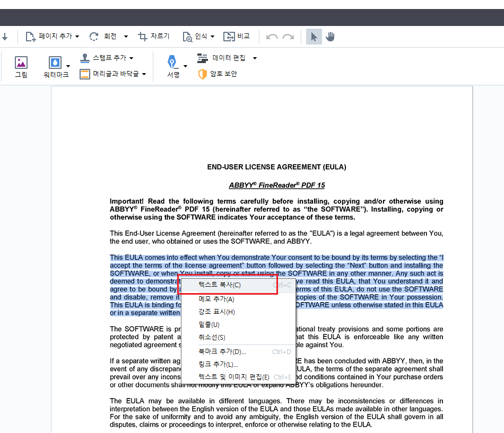Open the 워터마크 dropdown arrow
This screenshot has width=504, height=433.
pos(68,66)
